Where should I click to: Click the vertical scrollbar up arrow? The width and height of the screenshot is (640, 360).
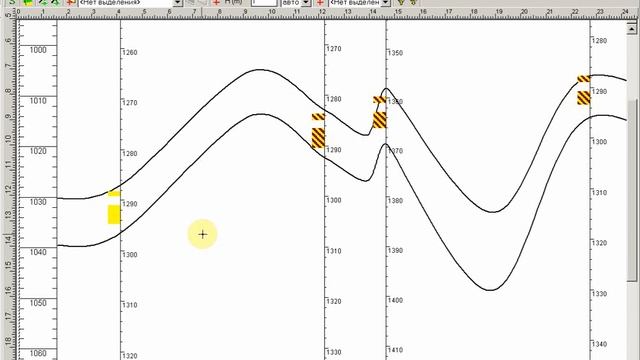[x=632, y=28]
